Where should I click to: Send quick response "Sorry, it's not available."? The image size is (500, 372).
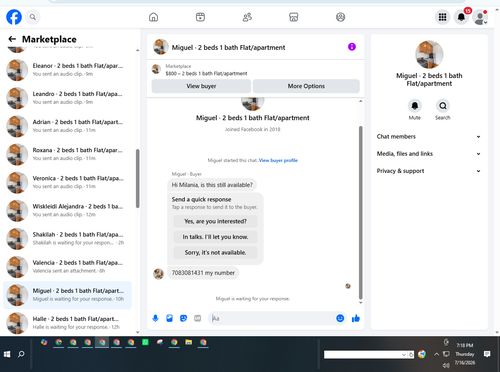click(x=215, y=253)
